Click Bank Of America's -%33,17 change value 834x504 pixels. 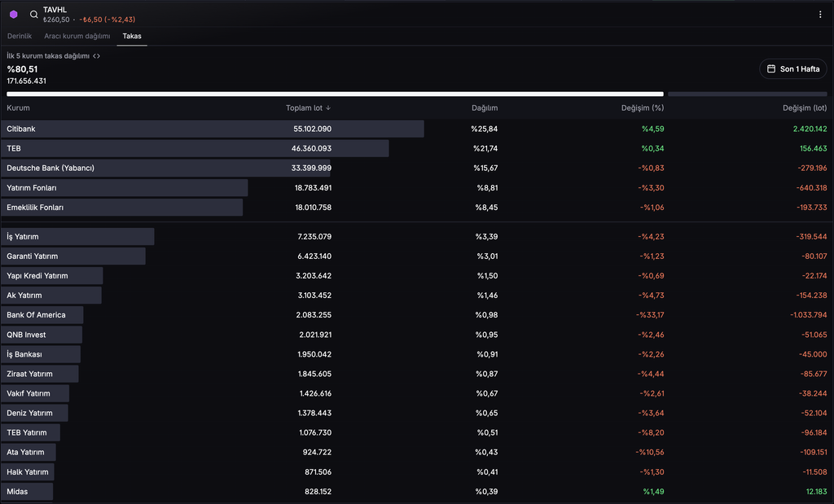click(650, 315)
